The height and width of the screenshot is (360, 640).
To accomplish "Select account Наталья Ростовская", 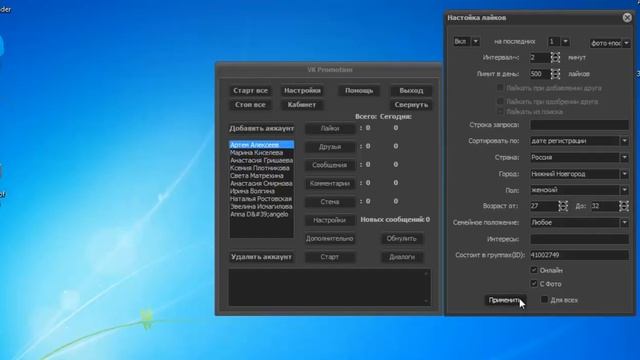I will click(x=261, y=199).
